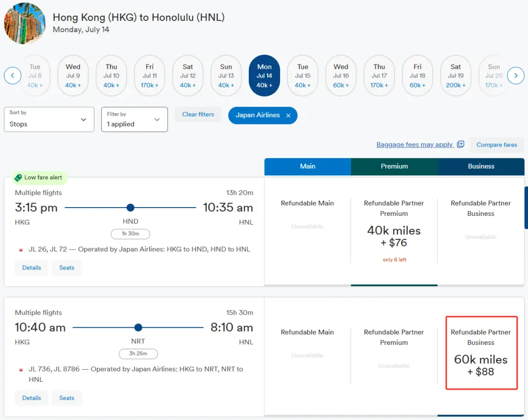Select 40k miles + $76 Premium fare
This screenshot has height=420, width=528.
(394, 236)
